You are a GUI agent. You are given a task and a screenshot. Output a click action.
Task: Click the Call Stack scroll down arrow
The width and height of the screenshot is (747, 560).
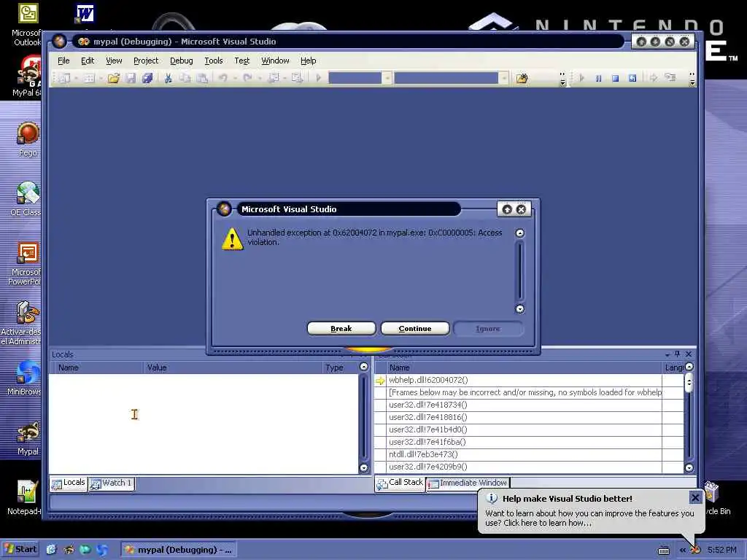pos(689,467)
